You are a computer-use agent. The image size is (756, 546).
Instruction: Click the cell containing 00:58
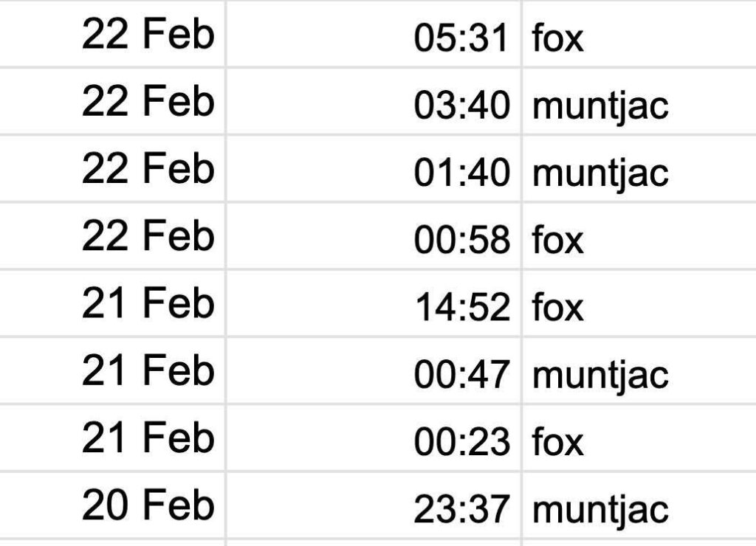click(x=461, y=240)
